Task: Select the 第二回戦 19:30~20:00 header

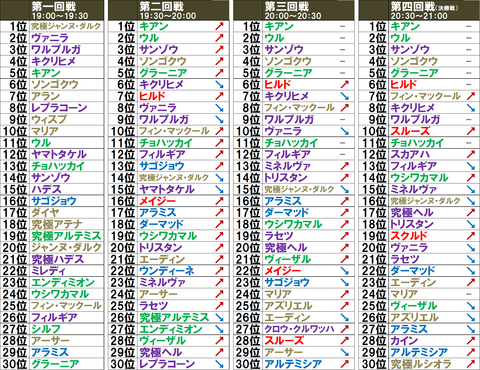Action: [169, 10]
